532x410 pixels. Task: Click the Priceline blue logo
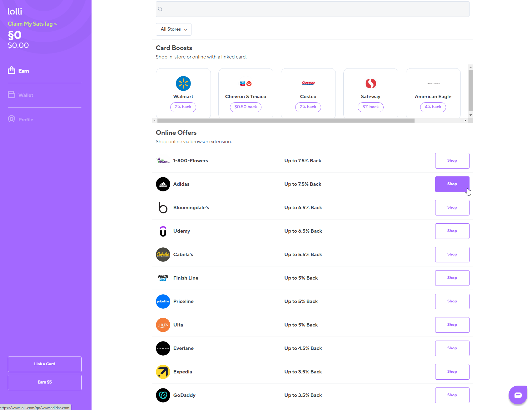[163, 301]
